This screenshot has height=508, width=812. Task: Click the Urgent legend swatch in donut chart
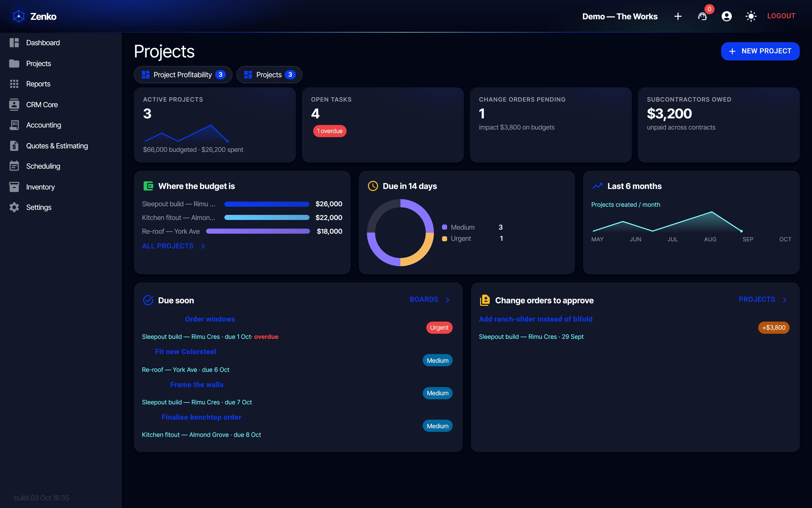click(444, 239)
